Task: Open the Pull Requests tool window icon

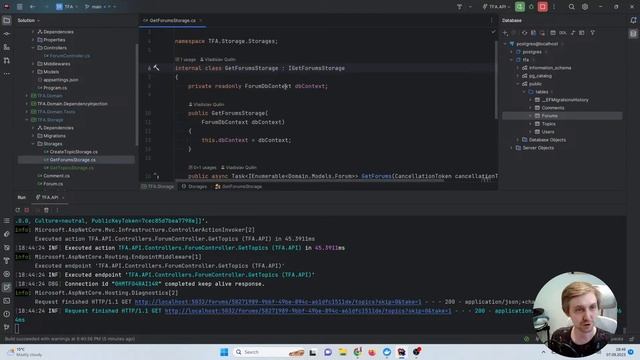Action: tap(7, 61)
